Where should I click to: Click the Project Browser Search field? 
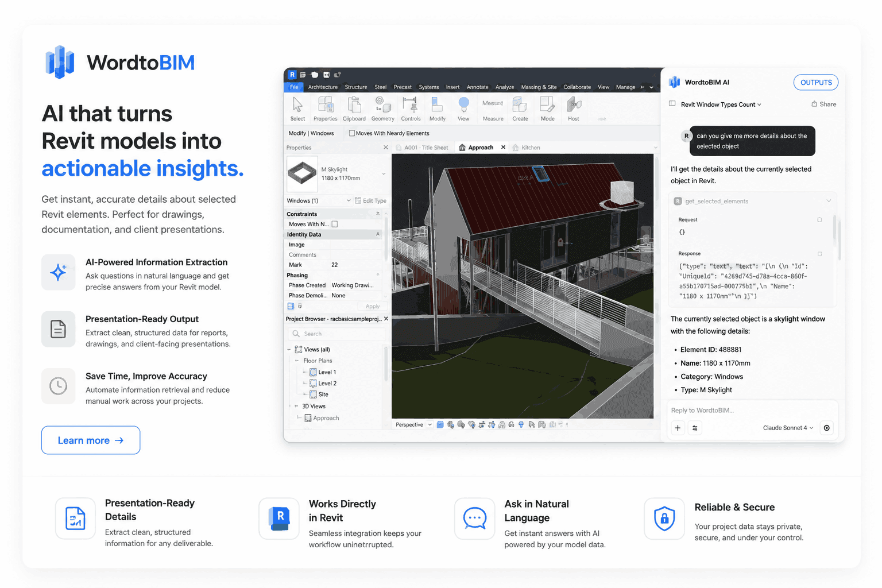tap(336, 334)
